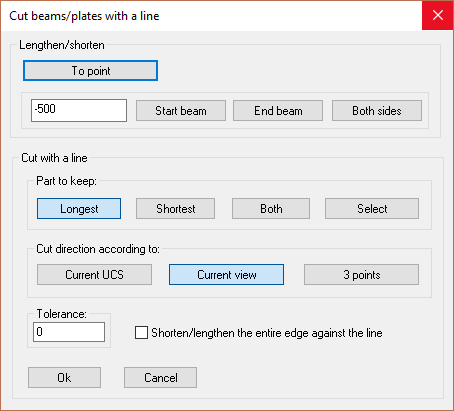The height and width of the screenshot is (411, 454).
Task: Set cut direction by 3 points
Action: pos(361,275)
